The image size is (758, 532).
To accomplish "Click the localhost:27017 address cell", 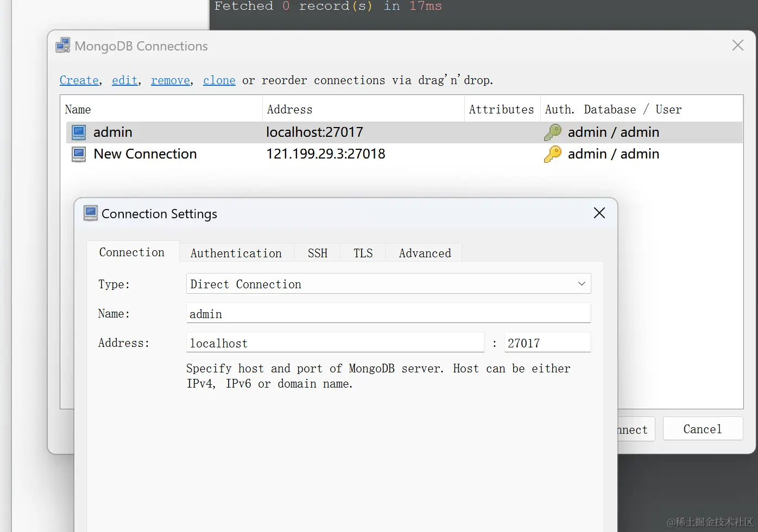I will 314,132.
